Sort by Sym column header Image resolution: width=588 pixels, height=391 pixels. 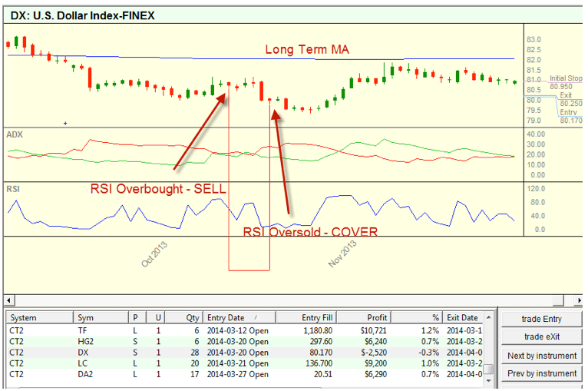(101, 318)
